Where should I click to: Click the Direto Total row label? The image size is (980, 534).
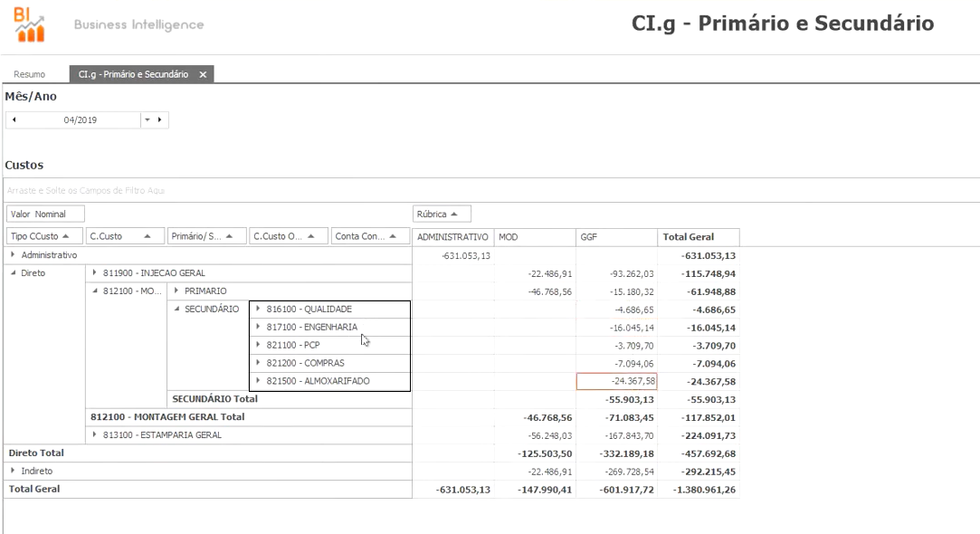(x=36, y=453)
